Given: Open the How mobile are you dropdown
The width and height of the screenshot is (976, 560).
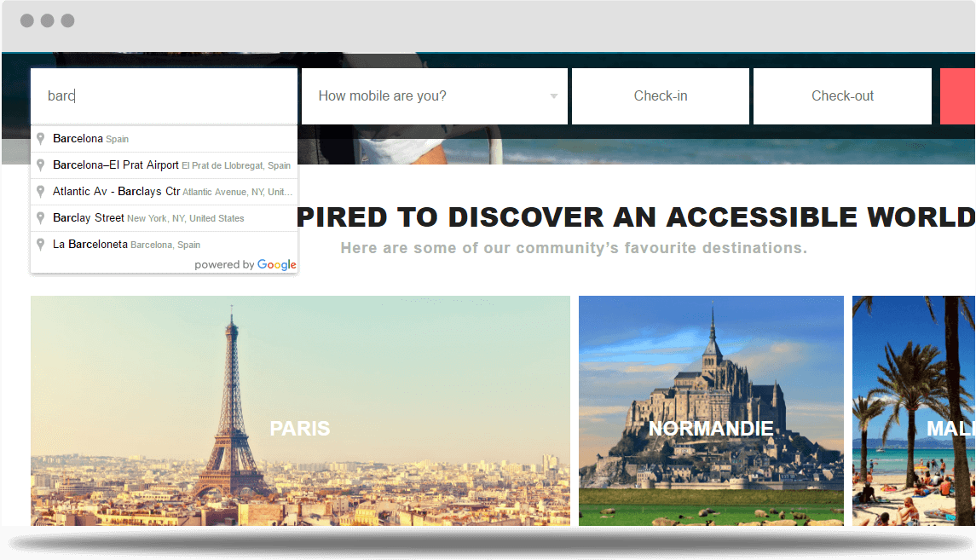Looking at the screenshot, I should click(435, 95).
